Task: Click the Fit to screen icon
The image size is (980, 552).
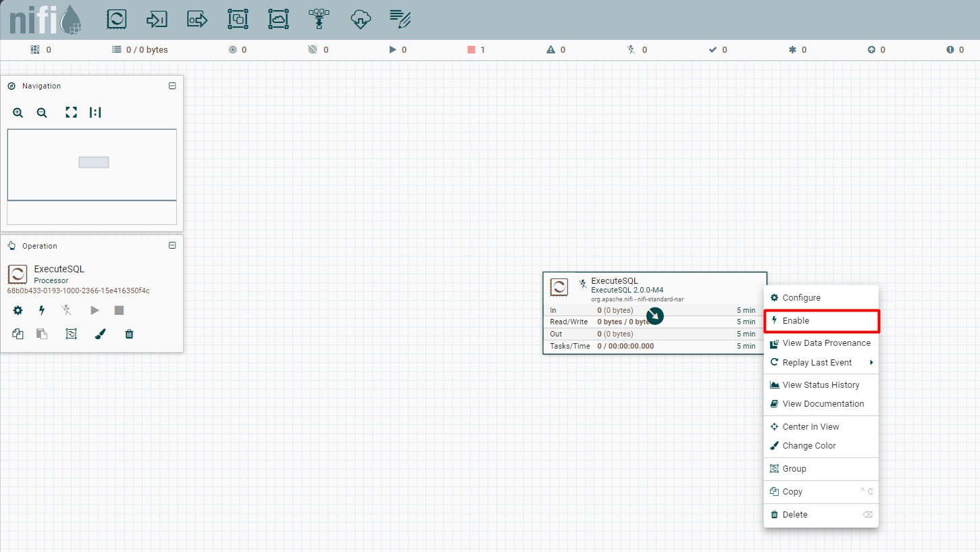Action: click(x=71, y=113)
